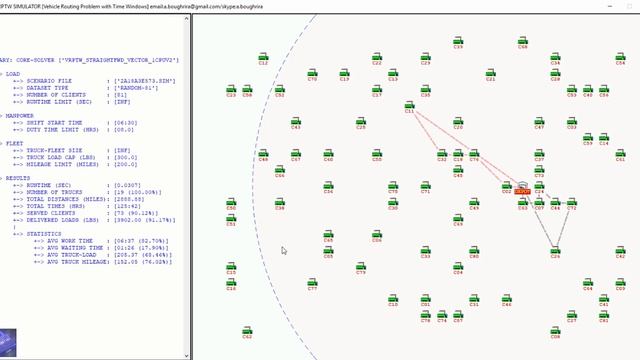Select client node C11
Viewport: 640px width, 360px height.
pyautogui.click(x=409, y=106)
